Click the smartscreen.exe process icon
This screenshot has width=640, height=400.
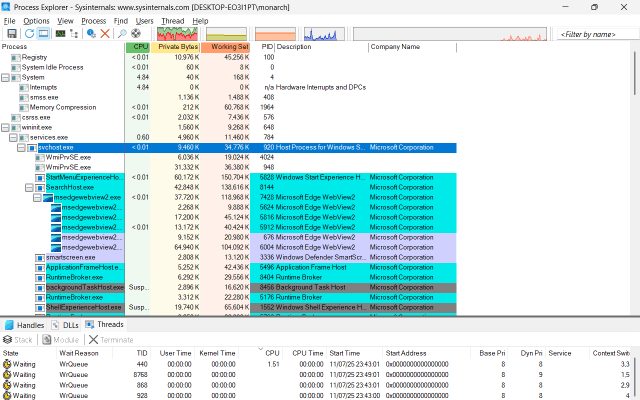click(40, 258)
